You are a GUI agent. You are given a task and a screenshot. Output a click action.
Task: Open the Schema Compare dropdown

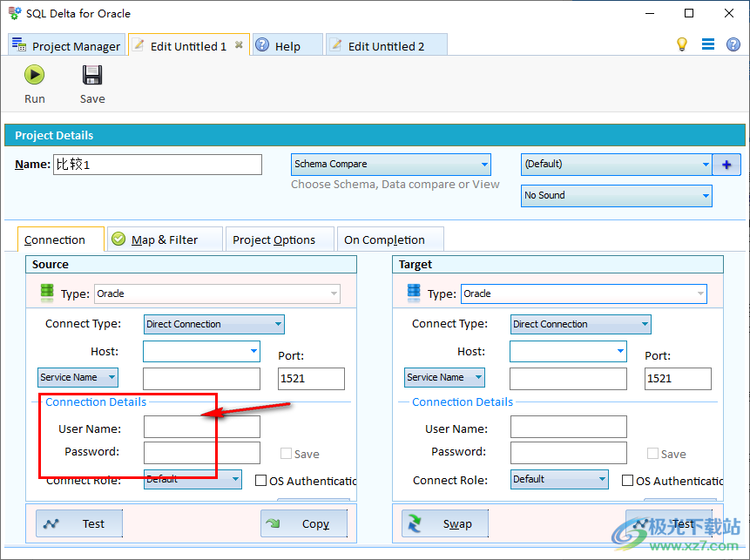tap(391, 165)
